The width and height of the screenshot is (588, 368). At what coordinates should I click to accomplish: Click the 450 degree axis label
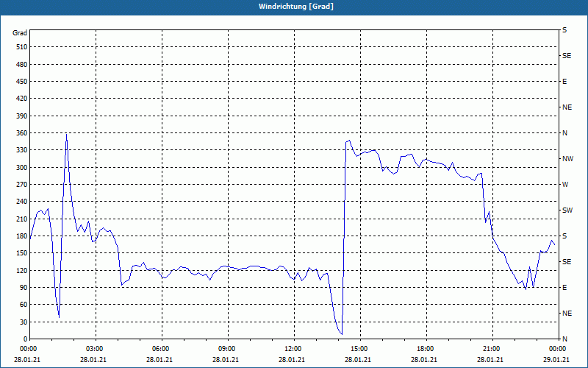pos(22,82)
